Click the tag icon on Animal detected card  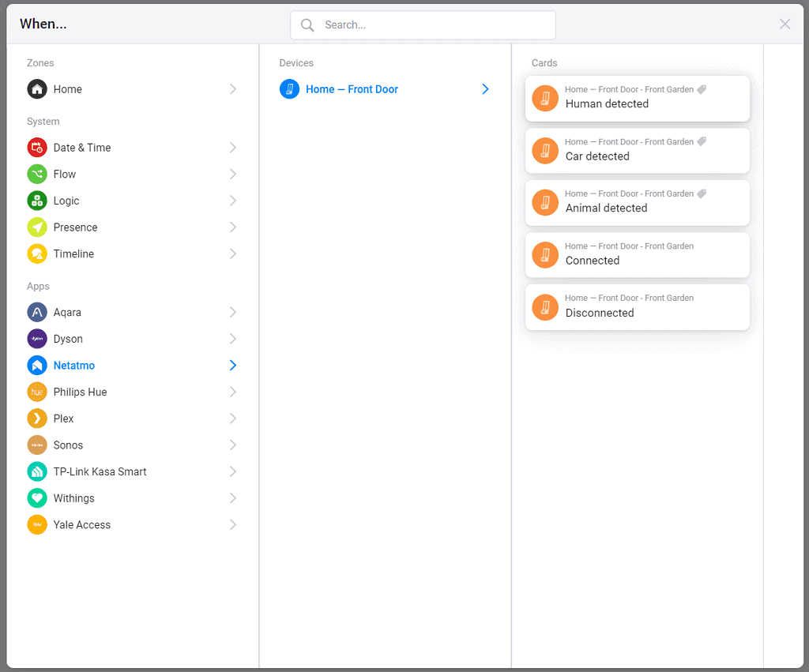pos(702,194)
